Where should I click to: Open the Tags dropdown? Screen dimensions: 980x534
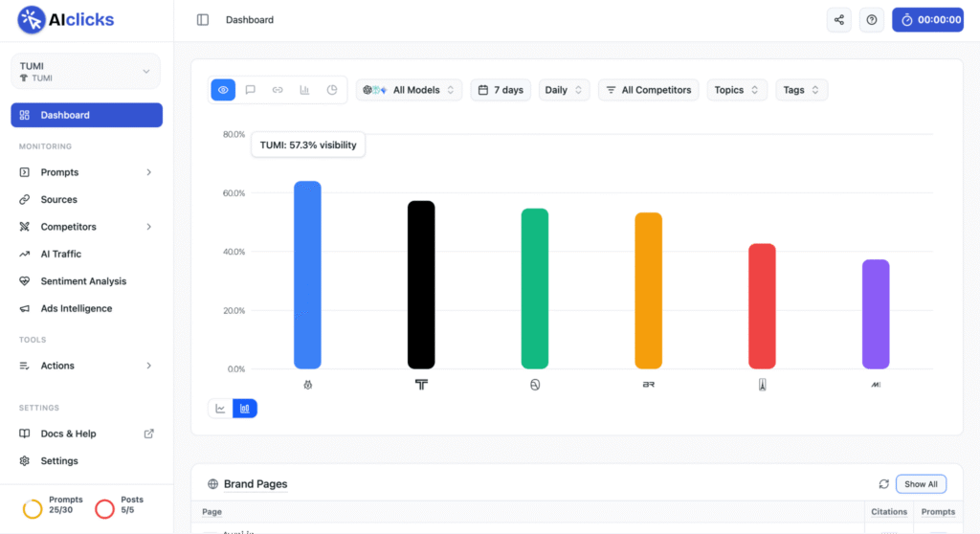801,90
